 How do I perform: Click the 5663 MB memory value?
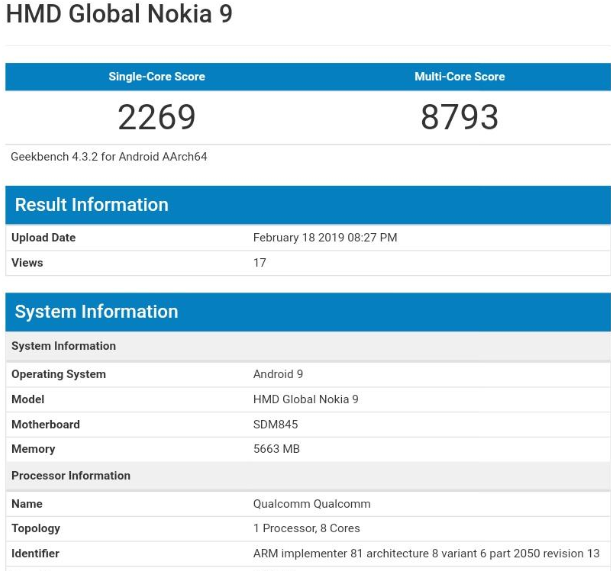point(276,449)
